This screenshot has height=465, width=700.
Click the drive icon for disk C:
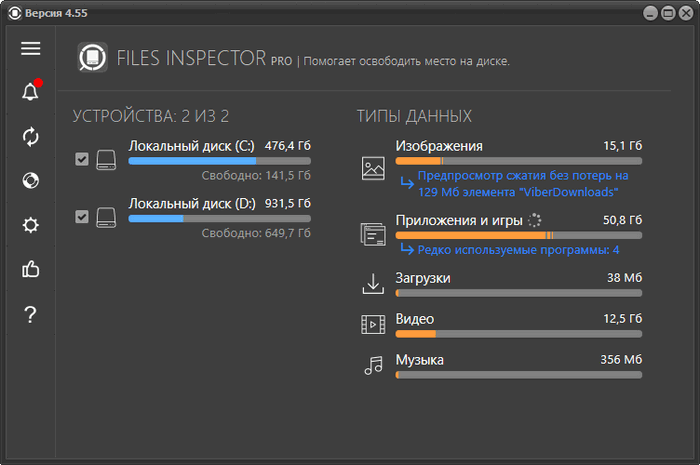point(106,160)
